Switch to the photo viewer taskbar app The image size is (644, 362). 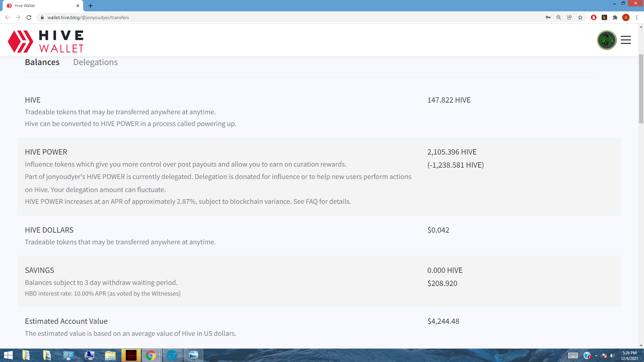coord(193,355)
